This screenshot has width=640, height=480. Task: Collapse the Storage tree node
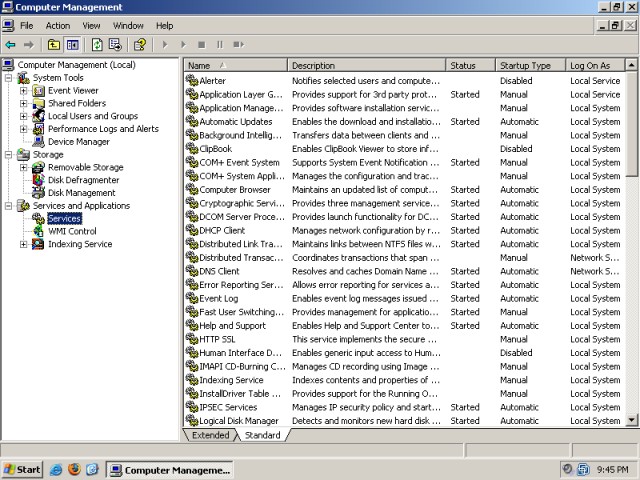[9, 154]
